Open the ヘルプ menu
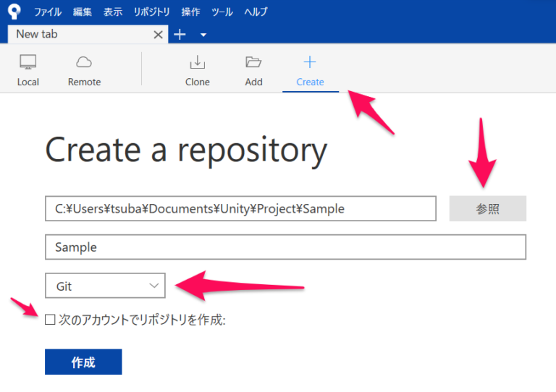The image size is (556, 392). click(x=256, y=12)
